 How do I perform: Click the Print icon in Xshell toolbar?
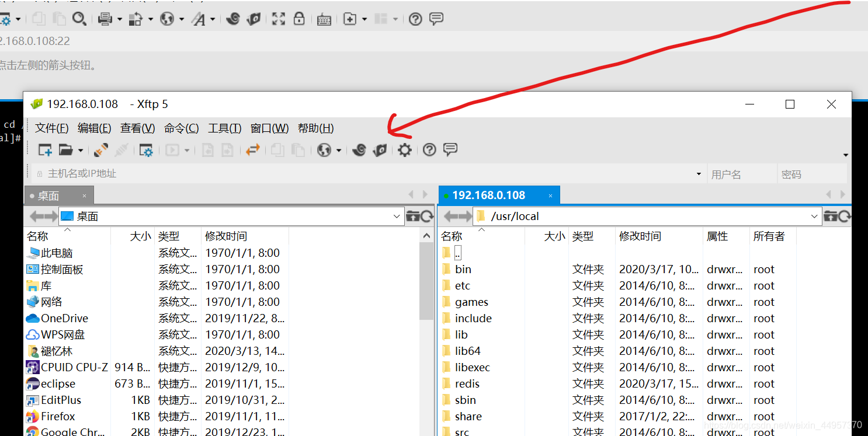pos(105,19)
